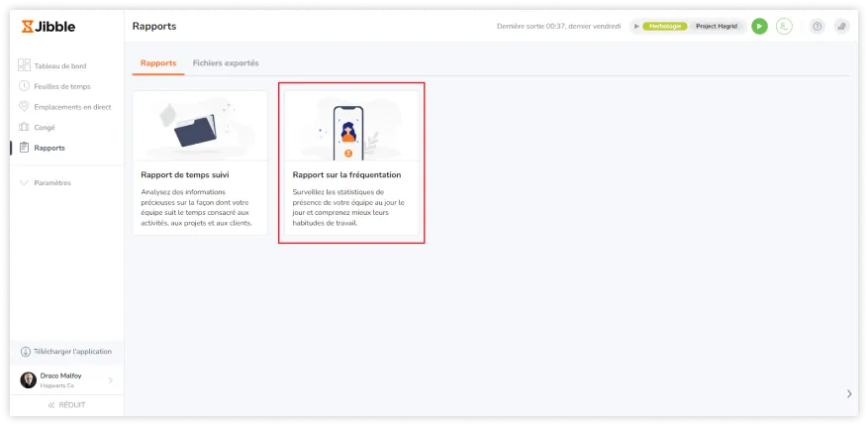Collapse the sidebar with RÉDUIT
Image resolution: width=868 pixels, height=426 pixels.
[67, 405]
